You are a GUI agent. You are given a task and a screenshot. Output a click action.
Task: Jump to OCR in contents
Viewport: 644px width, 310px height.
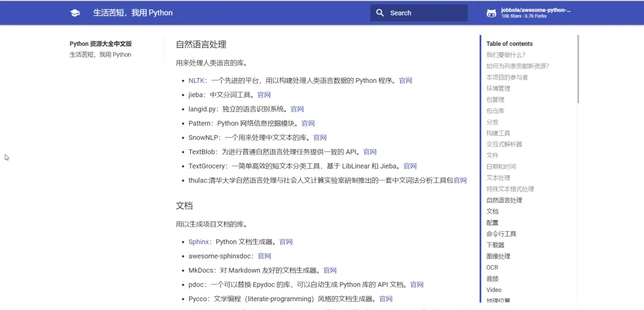pos(492,267)
